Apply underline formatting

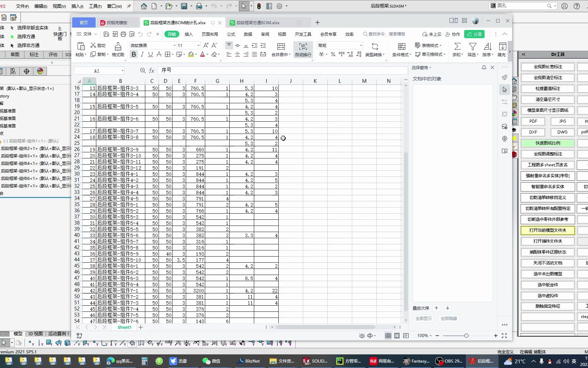click(150, 54)
